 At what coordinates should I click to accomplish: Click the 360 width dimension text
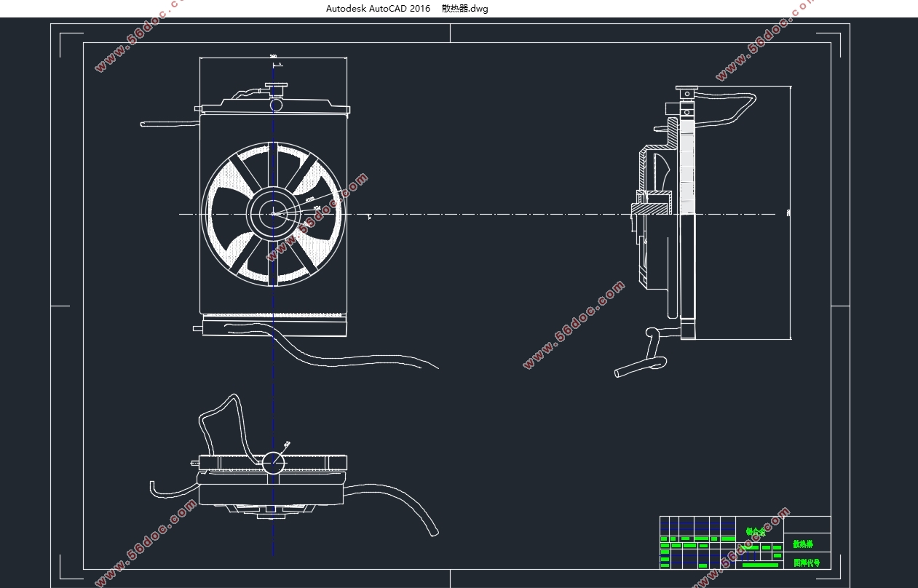pos(274,56)
